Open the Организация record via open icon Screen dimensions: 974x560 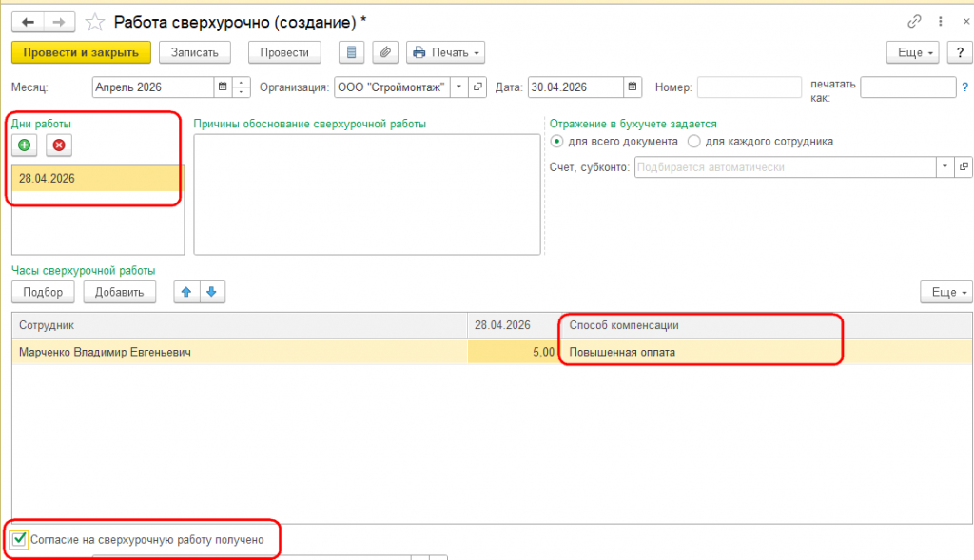pyautogui.click(x=477, y=87)
